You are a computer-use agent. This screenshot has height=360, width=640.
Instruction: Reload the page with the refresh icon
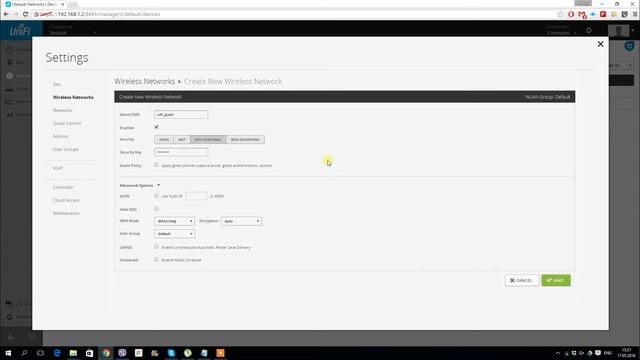pyautogui.click(x=25, y=14)
